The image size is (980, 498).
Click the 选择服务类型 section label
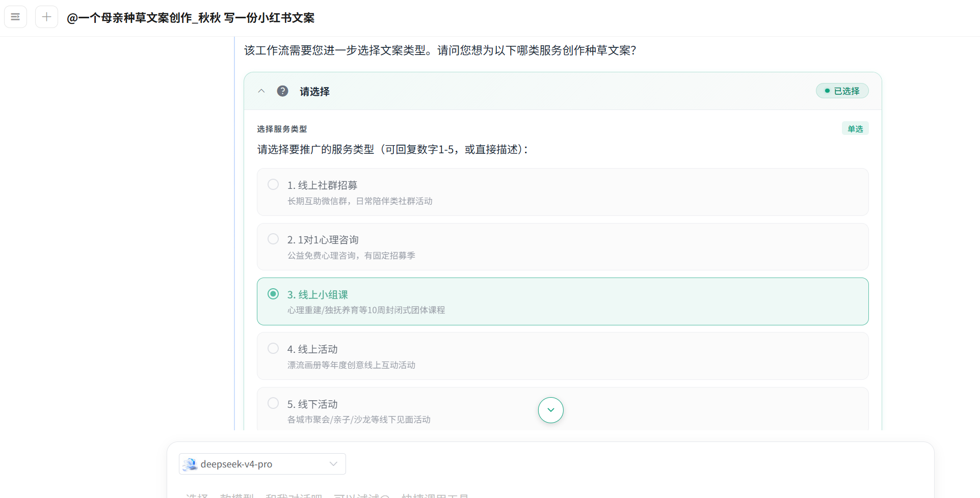[x=282, y=129]
